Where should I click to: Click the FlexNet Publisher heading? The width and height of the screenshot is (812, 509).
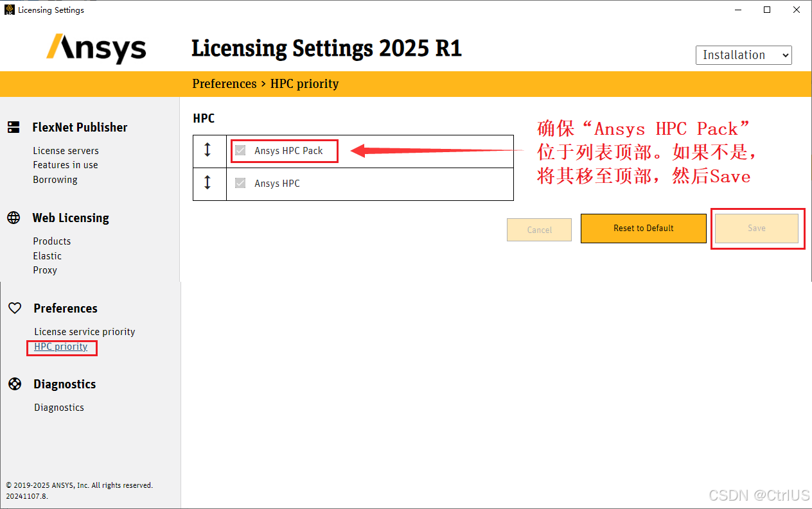pos(80,127)
